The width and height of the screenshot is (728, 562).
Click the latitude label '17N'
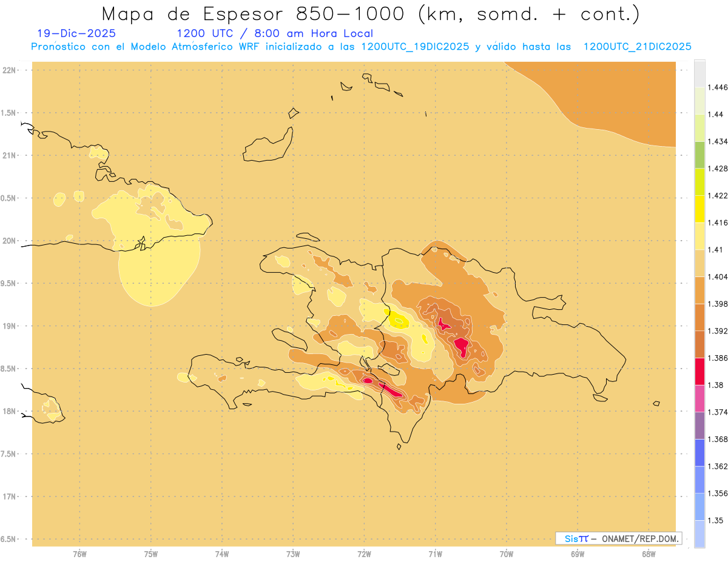pos(10,497)
